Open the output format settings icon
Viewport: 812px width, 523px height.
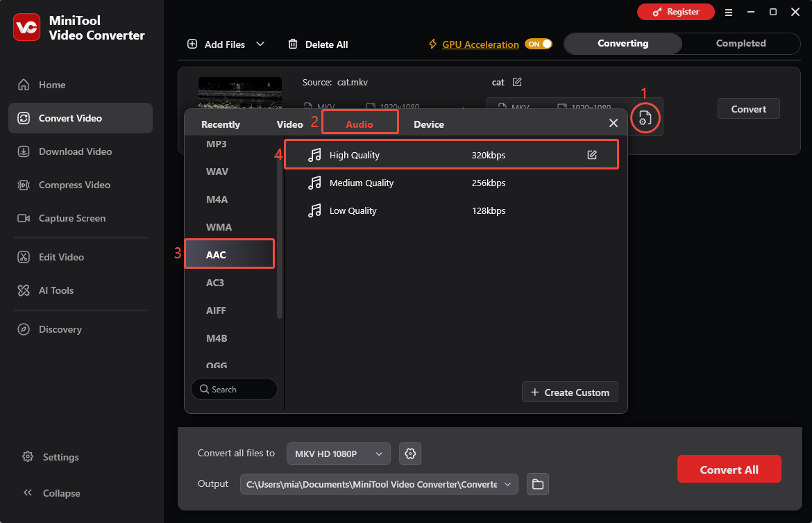(x=645, y=117)
